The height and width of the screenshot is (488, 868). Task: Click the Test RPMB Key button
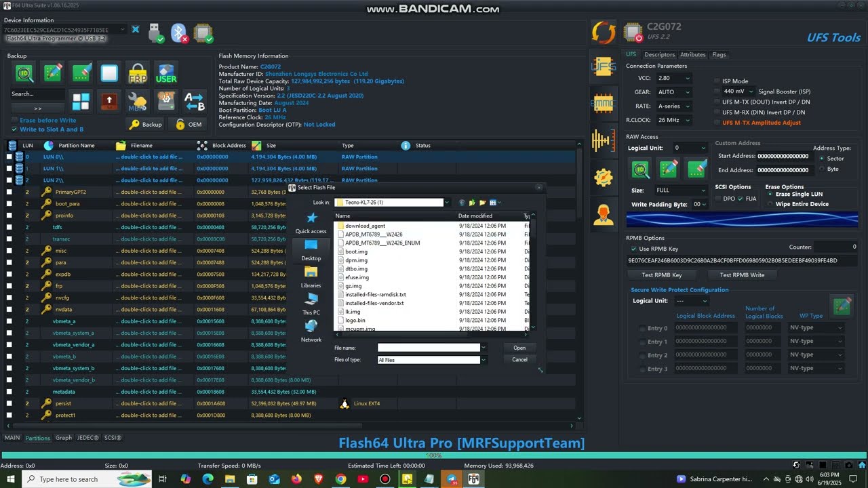[662, 275]
